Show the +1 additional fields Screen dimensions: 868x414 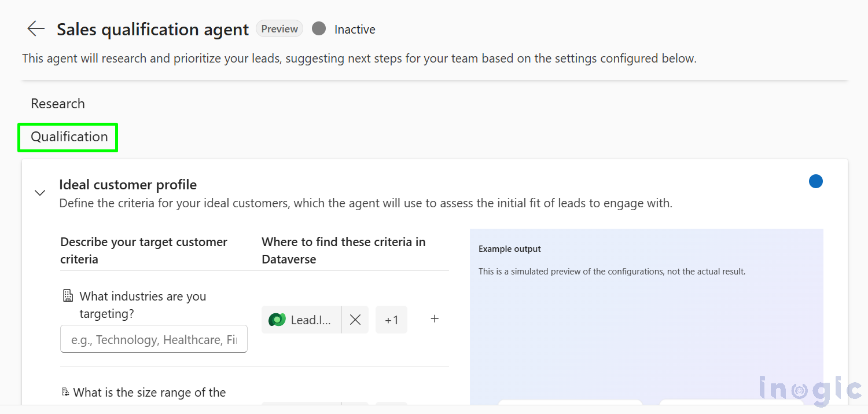tap(392, 320)
